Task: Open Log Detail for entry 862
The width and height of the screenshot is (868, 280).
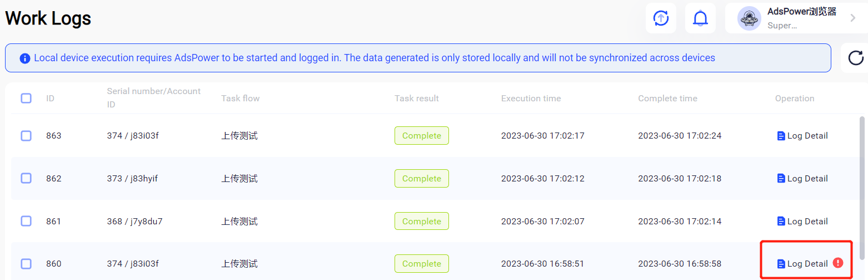Action: point(807,179)
